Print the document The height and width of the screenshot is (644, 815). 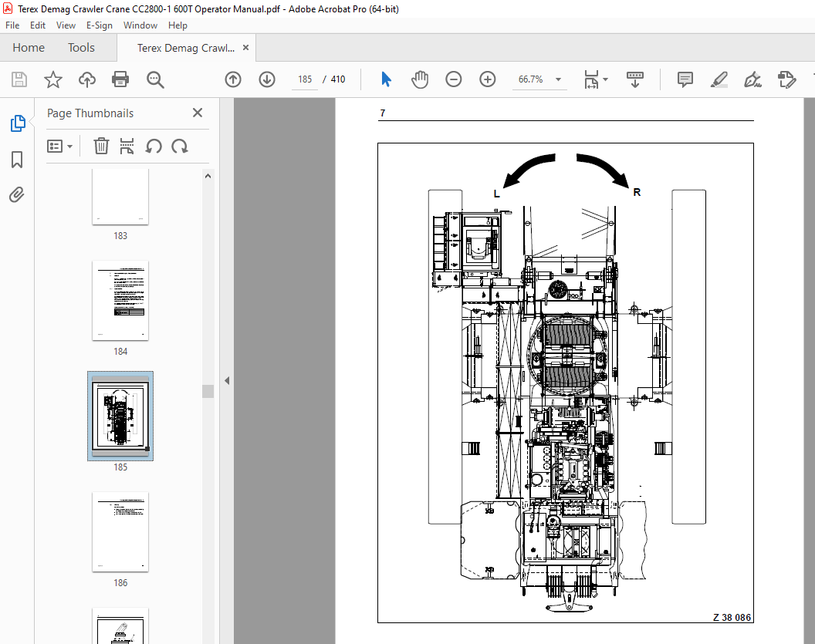point(120,79)
